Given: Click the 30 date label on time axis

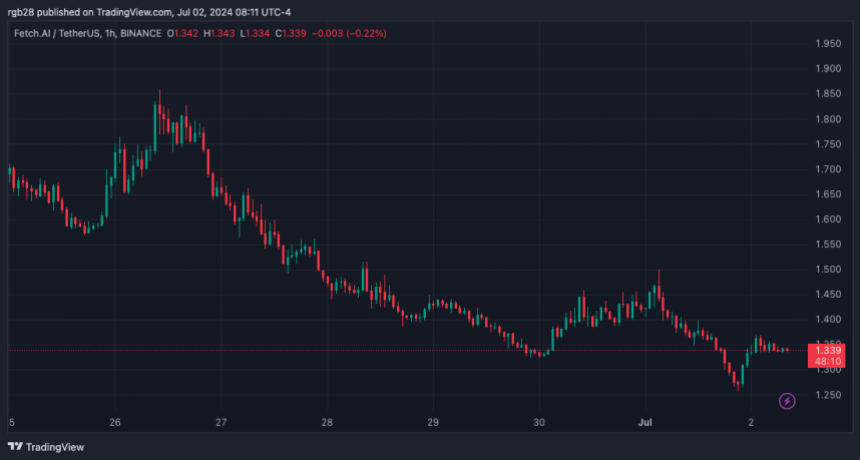Looking at the screenshot, I should tap(539, 423).
